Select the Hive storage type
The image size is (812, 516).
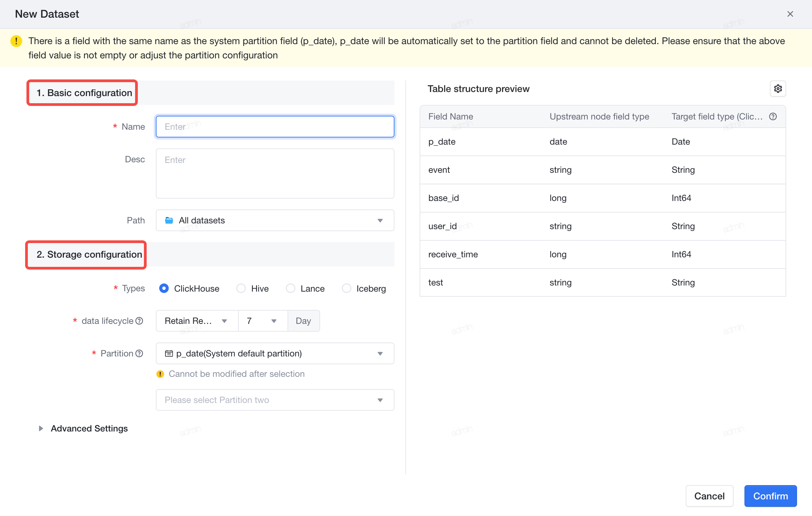(253, 288)
